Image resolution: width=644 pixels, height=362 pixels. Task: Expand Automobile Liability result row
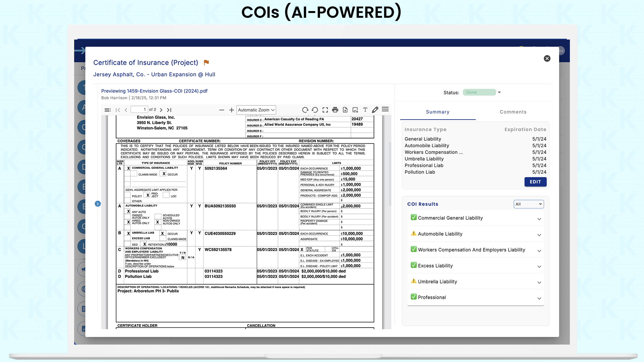click(x=539, y=235)
